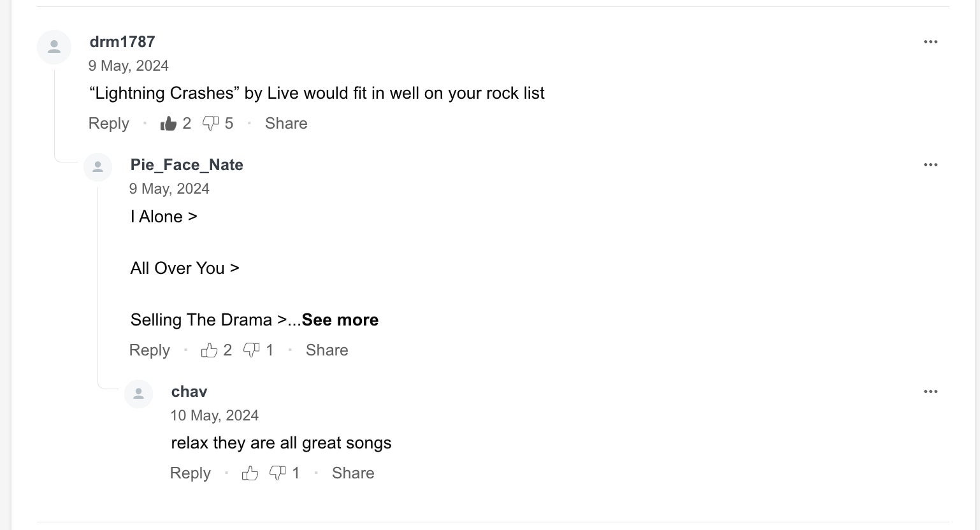Reply to chav's comment
Image resolution: width=980 pixels, height=530 pixels.
190,473
